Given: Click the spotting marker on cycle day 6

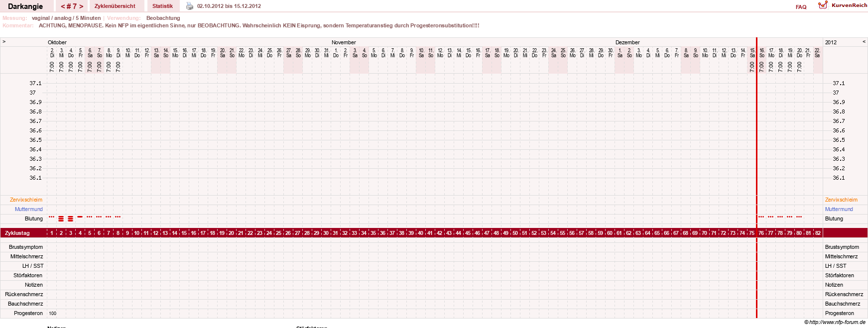Looking at the screenshot, I should (99, 217).
